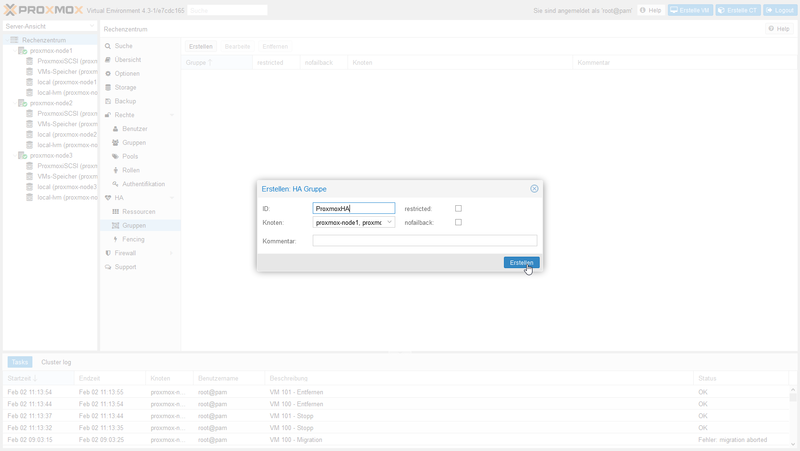This screenshot has height=451, width=800.
Task: Sort by Gruppe column header
Action: tap(216, 62)
